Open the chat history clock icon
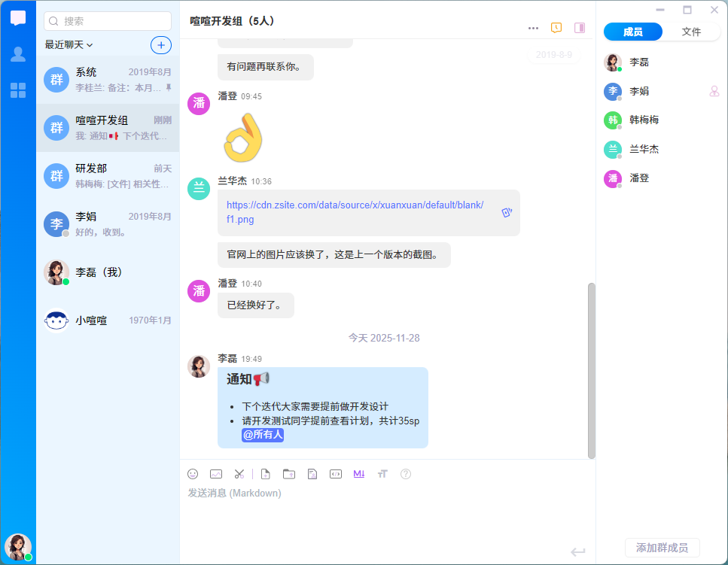The height and width of the screenshot is (565, 728). tap(556, 27)
